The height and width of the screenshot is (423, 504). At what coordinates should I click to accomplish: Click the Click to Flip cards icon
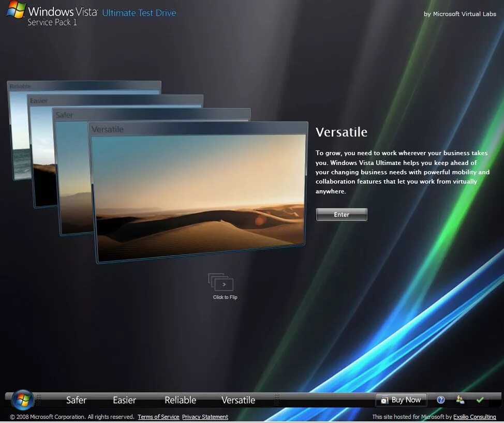(x=220, y=282)
